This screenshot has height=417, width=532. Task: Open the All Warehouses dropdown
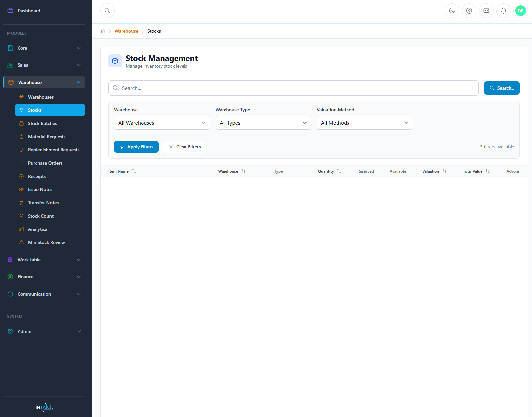(x=162, y=123)
